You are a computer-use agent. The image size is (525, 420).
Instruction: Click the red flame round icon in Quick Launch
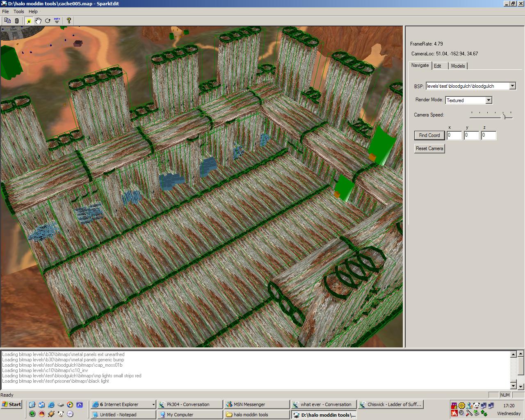(x=41, y=414)
